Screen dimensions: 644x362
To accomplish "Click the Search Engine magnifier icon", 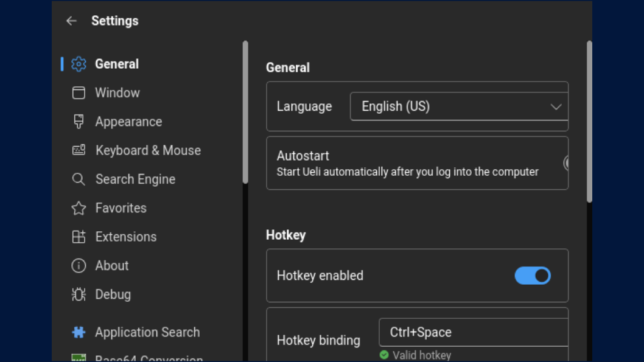I will click(79, 179).
